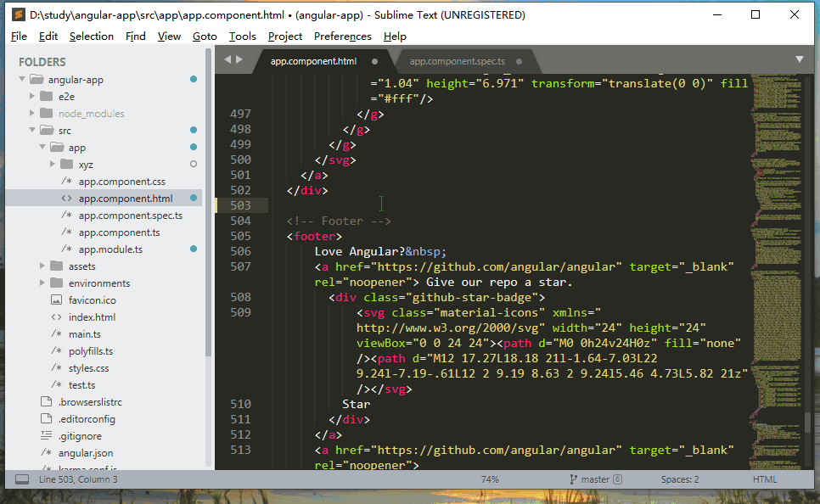Switch to the app.component.spec.ts tab

tap(457, 61)
